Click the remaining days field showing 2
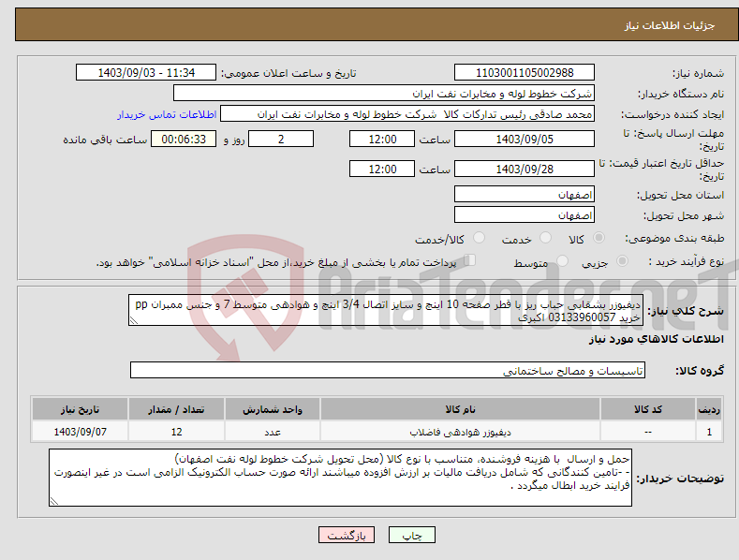Screen dimensions: 739x560 coord(281,139)
